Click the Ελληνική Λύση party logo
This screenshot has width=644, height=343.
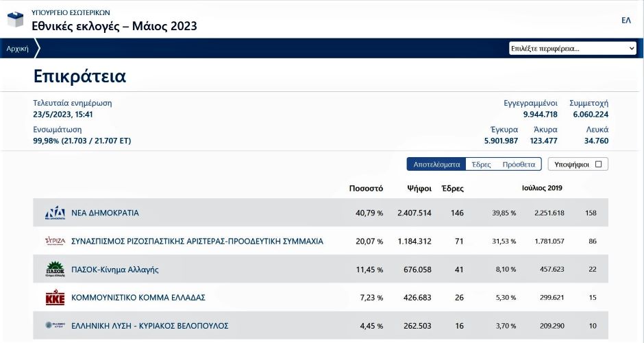(x=55, y=326)
